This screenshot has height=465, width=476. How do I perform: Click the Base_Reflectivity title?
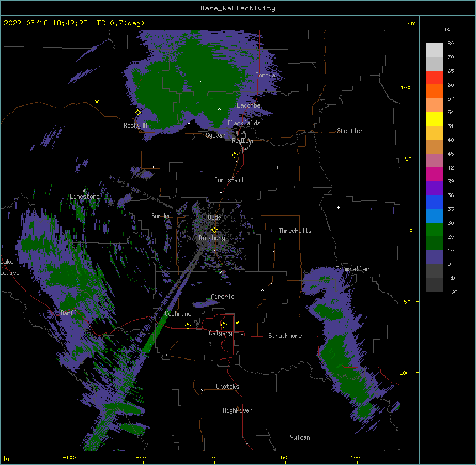[x=238, y=8]
